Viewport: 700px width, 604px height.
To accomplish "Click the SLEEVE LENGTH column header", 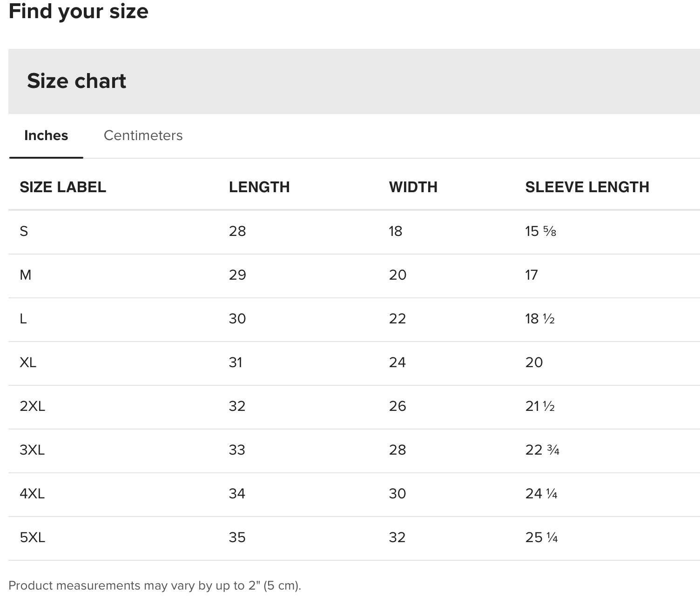I will tap(587, 187).
